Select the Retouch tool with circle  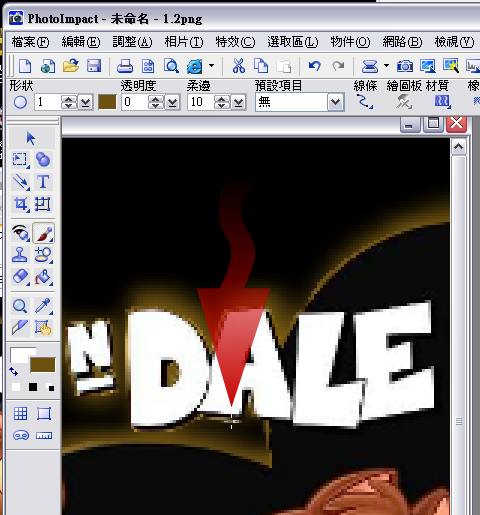click(x=43, y=255)
